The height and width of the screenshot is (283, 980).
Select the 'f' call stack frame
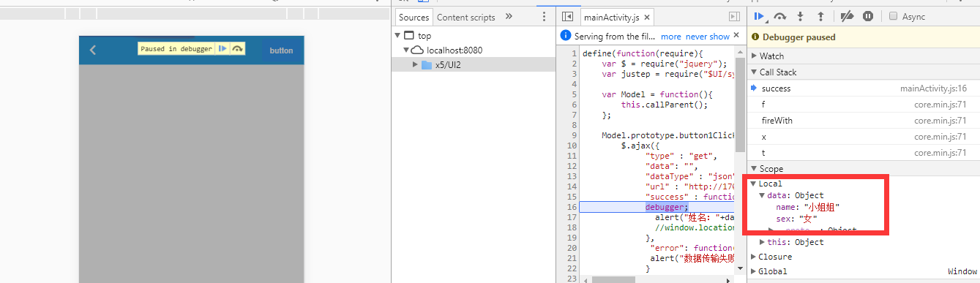pyautogui.click(x=864, y=105)
